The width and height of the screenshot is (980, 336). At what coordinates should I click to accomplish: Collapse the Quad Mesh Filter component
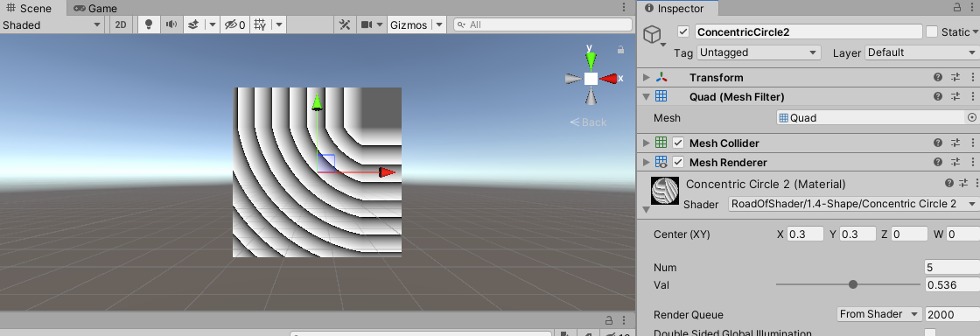[x=647, y=97]
